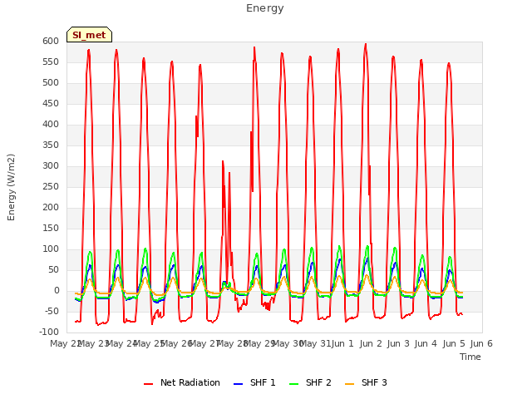The width and height of the screenshot is (532, 399).
Task: Click the Jun 6 x-axis date label
Action: 481,343
